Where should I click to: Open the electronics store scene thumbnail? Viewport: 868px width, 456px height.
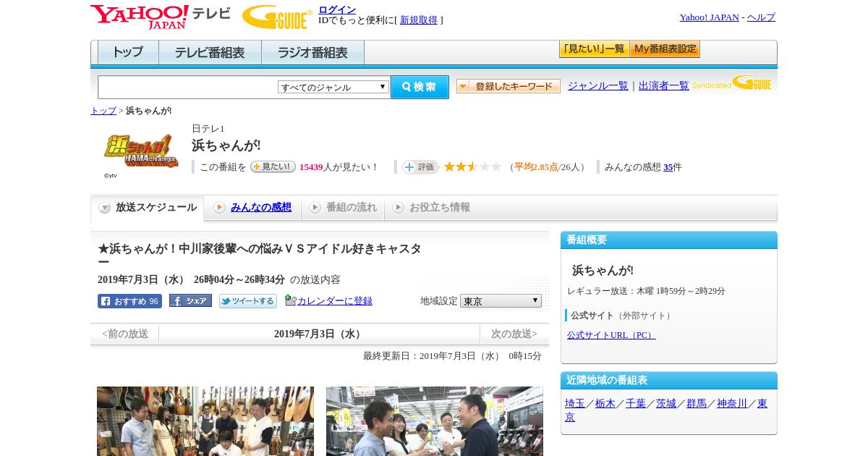point(435,421)
